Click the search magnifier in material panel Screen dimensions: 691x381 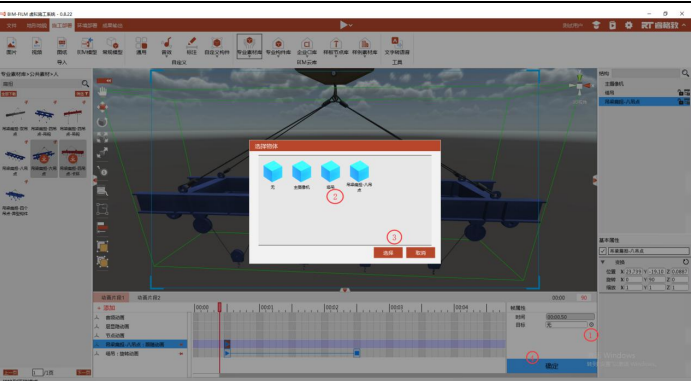(85, 83)
